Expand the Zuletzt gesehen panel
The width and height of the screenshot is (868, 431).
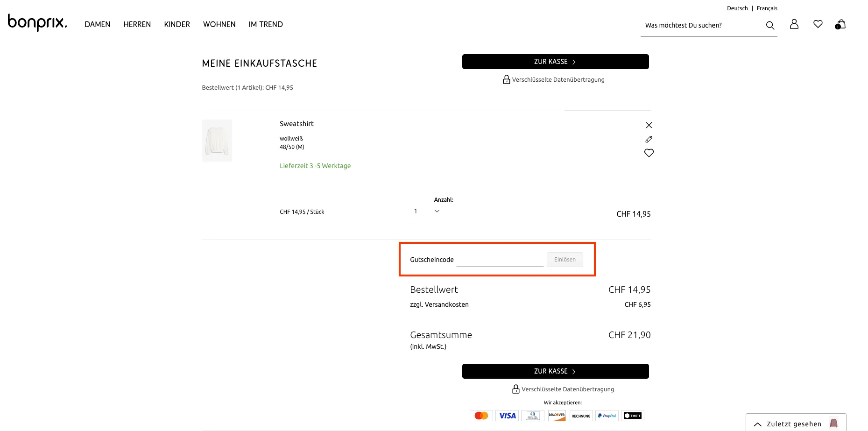(795, 424)
